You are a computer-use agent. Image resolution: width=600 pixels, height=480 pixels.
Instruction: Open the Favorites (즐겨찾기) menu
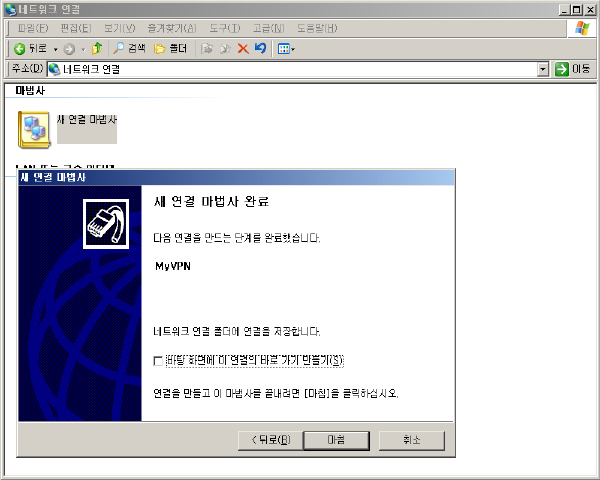[172, 28]
